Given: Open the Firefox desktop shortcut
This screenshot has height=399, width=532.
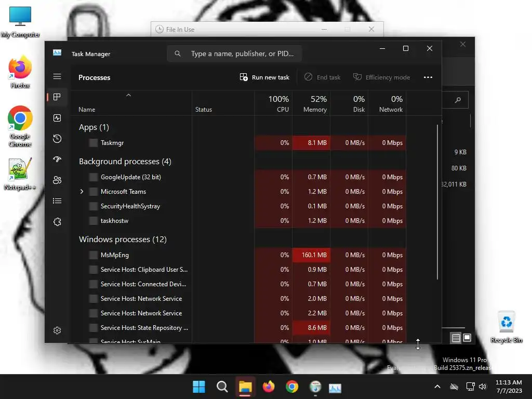Looking at the screenshot, I should [20, 72].
